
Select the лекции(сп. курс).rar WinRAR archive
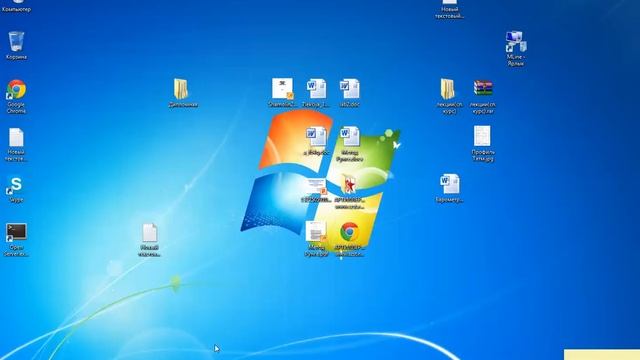click(x=483, y=89)
